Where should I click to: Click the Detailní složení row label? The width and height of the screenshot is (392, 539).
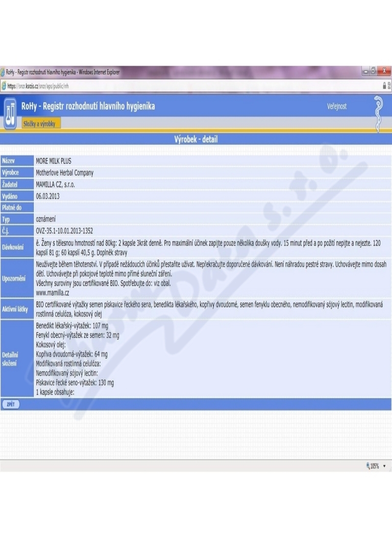tap(10, 359)
